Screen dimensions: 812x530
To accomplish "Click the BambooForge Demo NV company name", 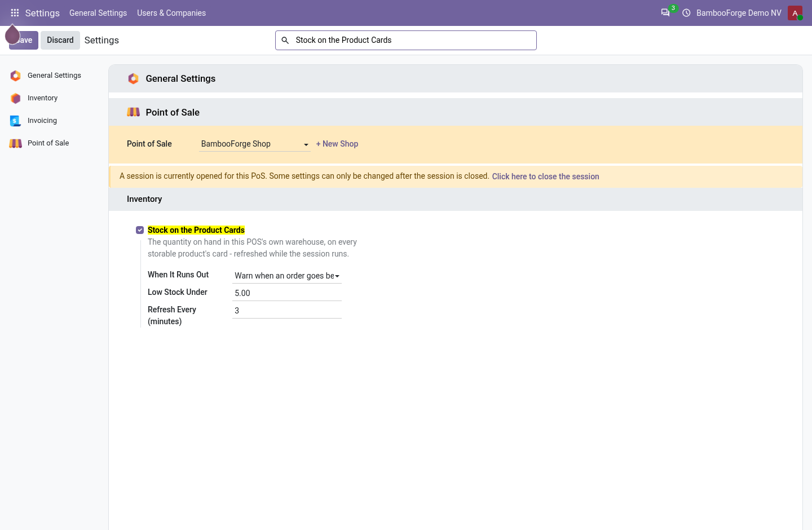I will 739,13.
